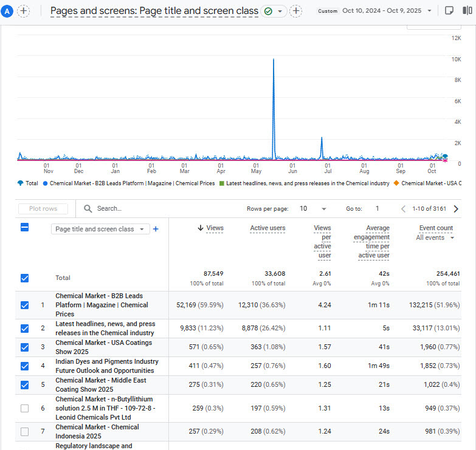The image size is (476, 450).
Task: Add a comparison with the plus icon beside the A badge
Action: click(x=24, y=11)
